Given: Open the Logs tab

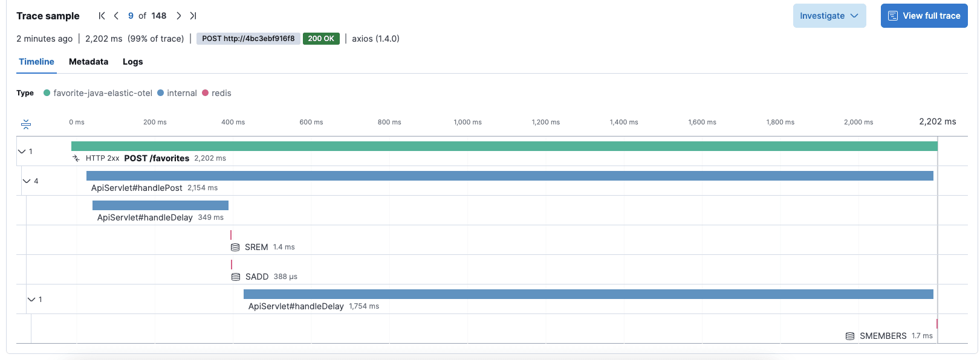Looking at the screenshot, I should (x=132, y=62).
